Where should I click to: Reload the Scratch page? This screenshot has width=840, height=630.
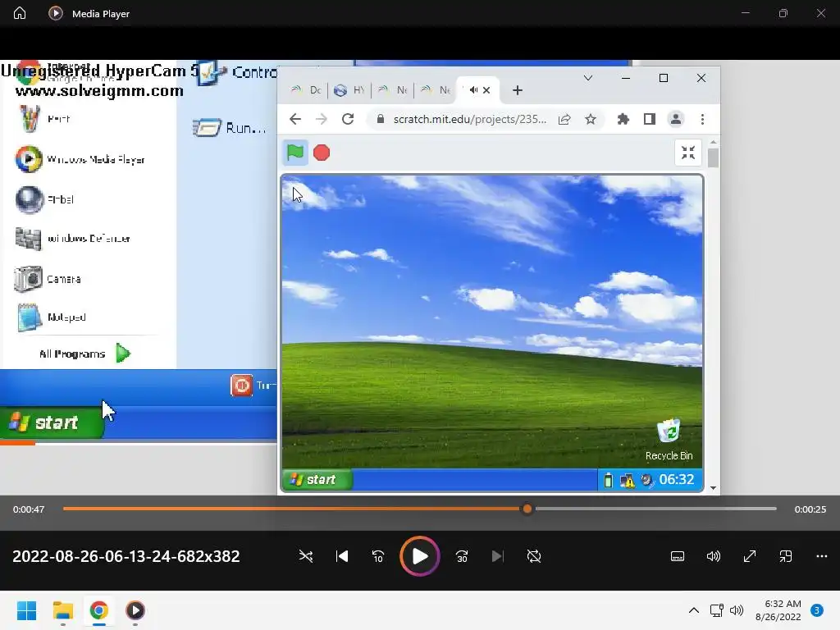pos(348,119)
